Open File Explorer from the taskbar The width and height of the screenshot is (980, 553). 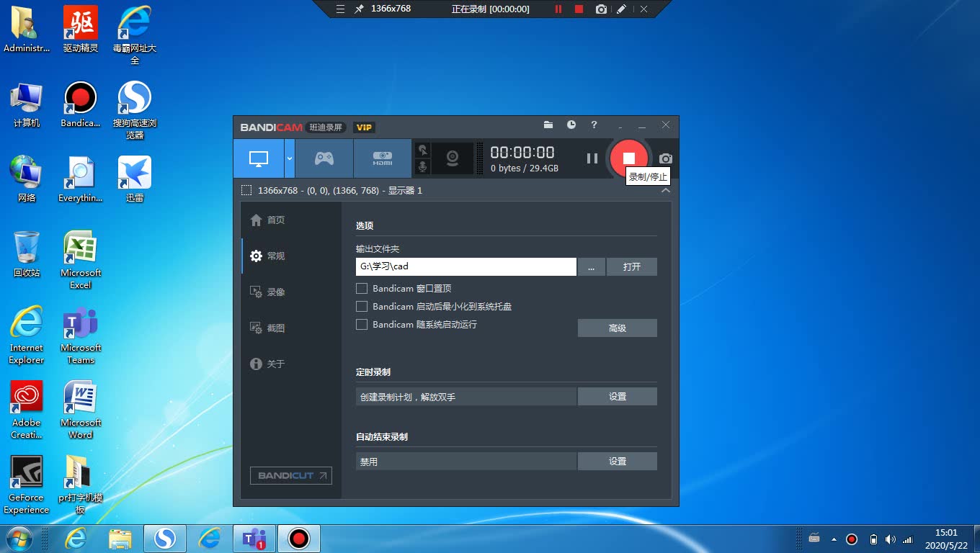pyautogui.click(x=120, y=539)
